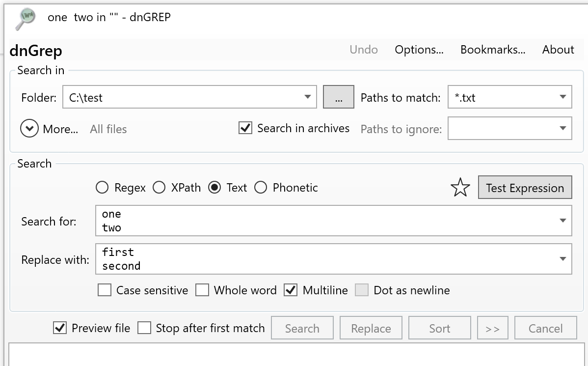Open the Bookmarks... menu
The image size is (588, 366).
tap(493, 50)
